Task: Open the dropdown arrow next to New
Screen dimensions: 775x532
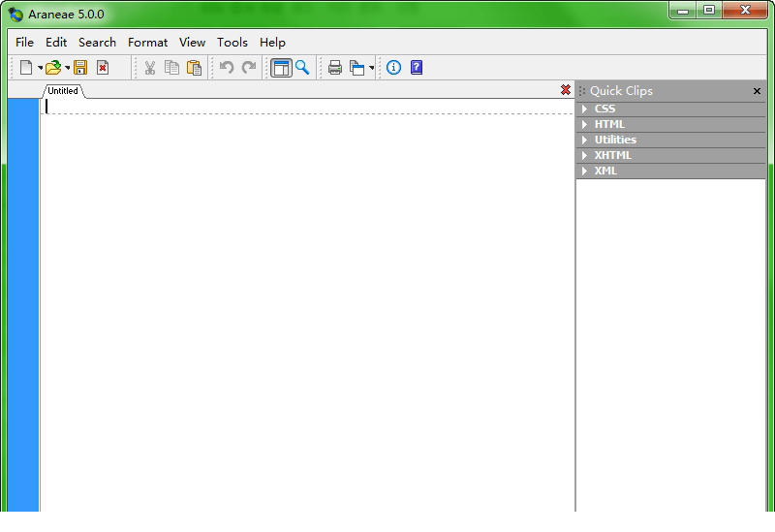Action: [x=41, y=69]
